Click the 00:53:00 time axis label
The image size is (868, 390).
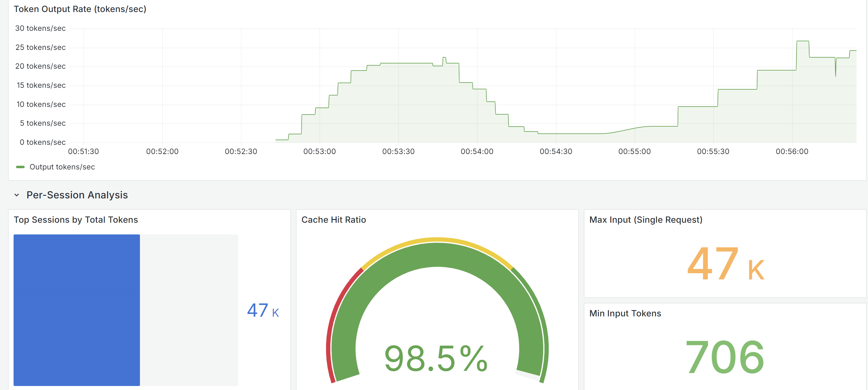click(x=319, y=152)
